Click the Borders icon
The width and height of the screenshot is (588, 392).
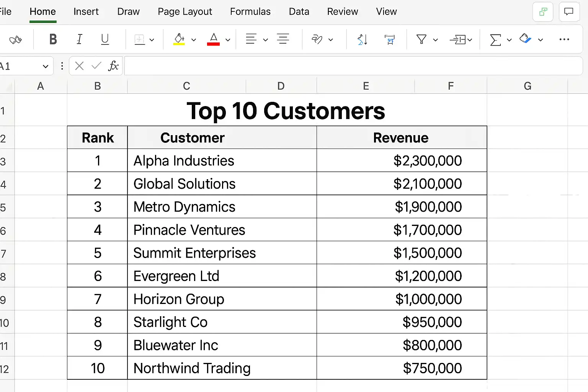click(x=140, y=39)
